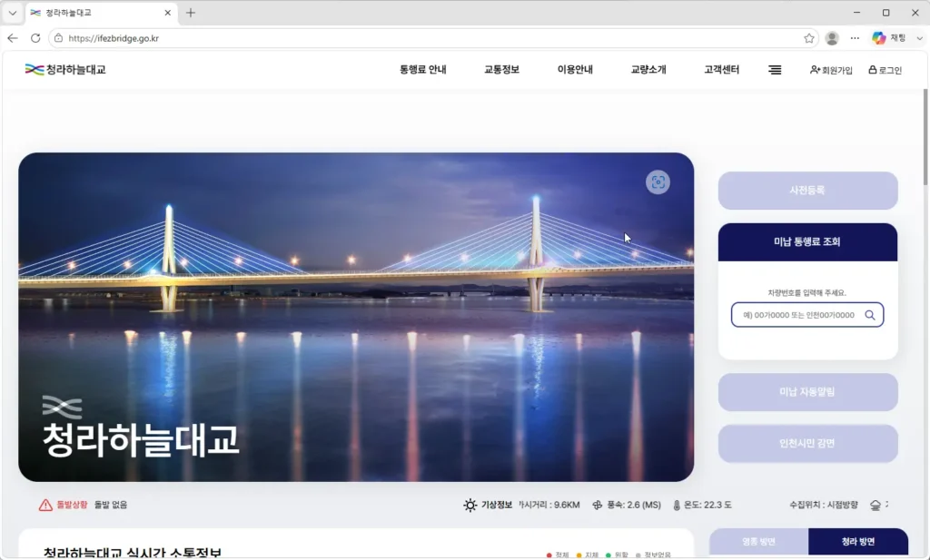
Task: Click the 수집위치 : 시점방향 text
Action: (823, 505)
